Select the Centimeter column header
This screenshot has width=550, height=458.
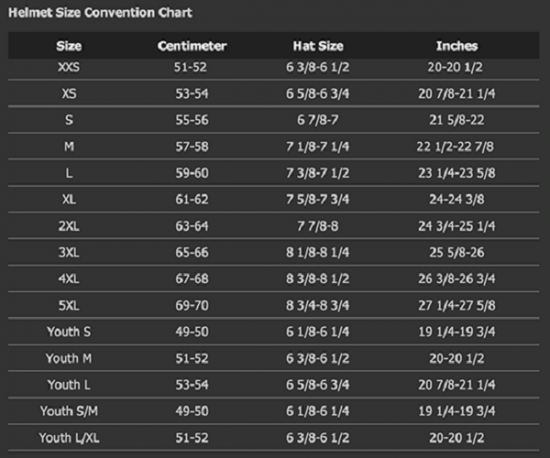click(192, 46)
